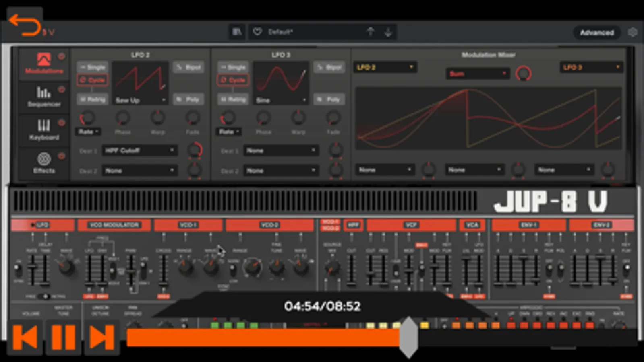644x362 pixels.
Task: Open LFO 2 Dest 1 HPF Cutoff dropdown
Action: pos(139,150)
